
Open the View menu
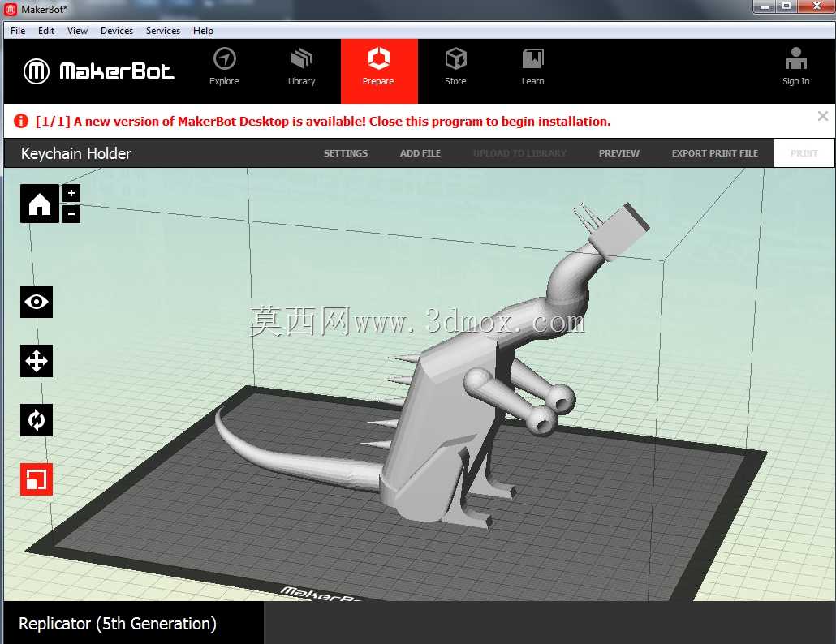pos(77,30)
